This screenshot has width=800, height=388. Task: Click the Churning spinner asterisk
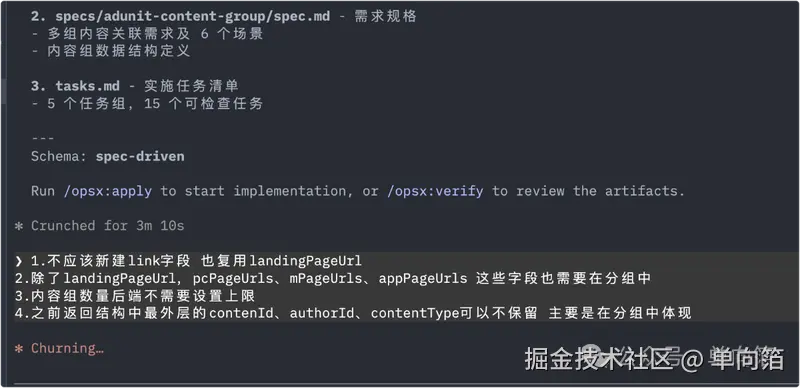coord(19,349)
